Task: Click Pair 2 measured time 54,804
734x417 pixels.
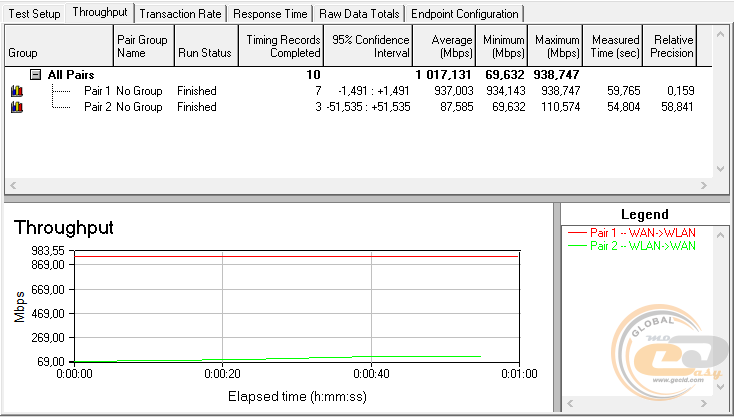Action: click(624, 107)
